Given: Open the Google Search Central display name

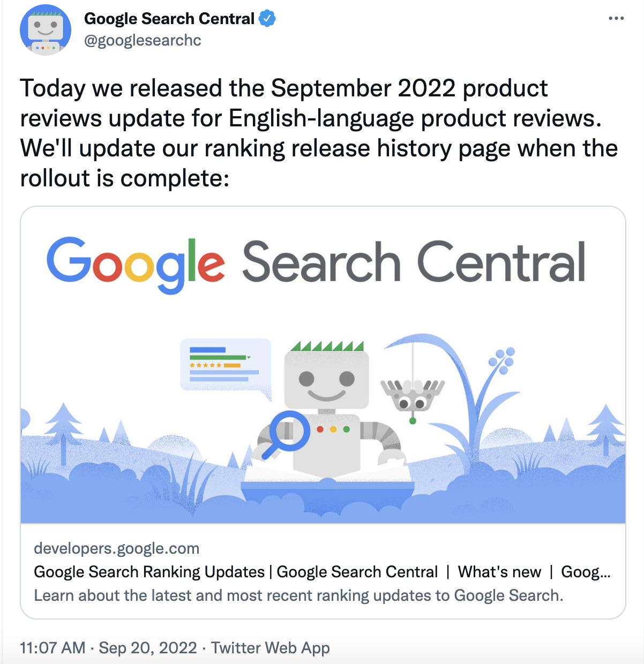Looking at the screenshot, I should [x=169, y=19].
